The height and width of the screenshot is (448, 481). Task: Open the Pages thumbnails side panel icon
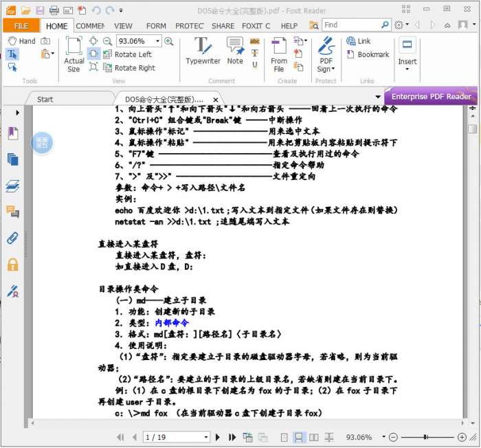click(x=12, y=159)
